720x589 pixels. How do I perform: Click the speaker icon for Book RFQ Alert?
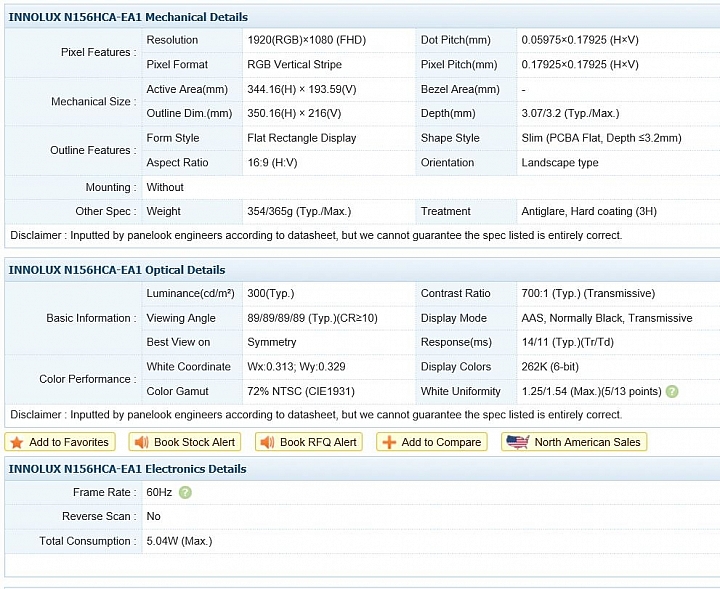pos(267,443)
